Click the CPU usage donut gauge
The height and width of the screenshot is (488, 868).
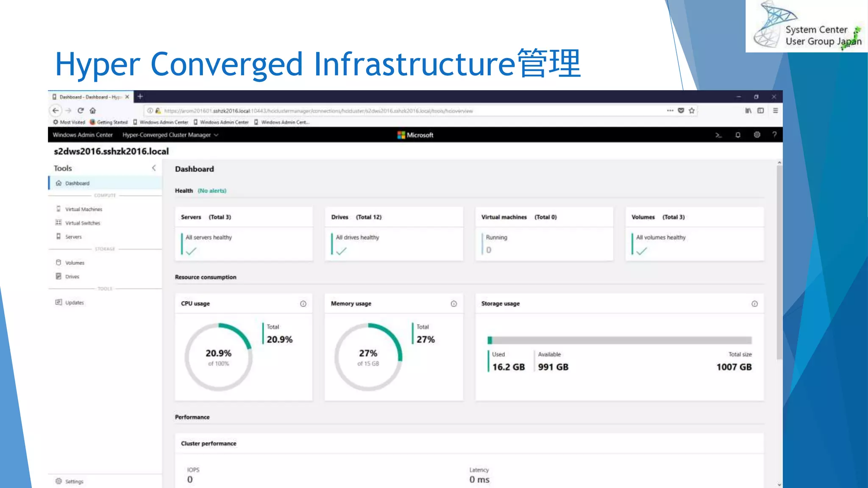pos(218,357)
